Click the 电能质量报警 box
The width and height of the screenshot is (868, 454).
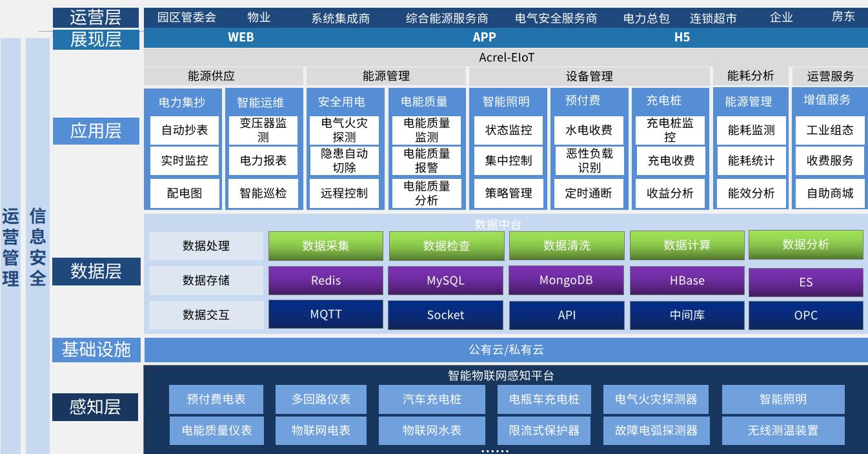tap(426, 161)
